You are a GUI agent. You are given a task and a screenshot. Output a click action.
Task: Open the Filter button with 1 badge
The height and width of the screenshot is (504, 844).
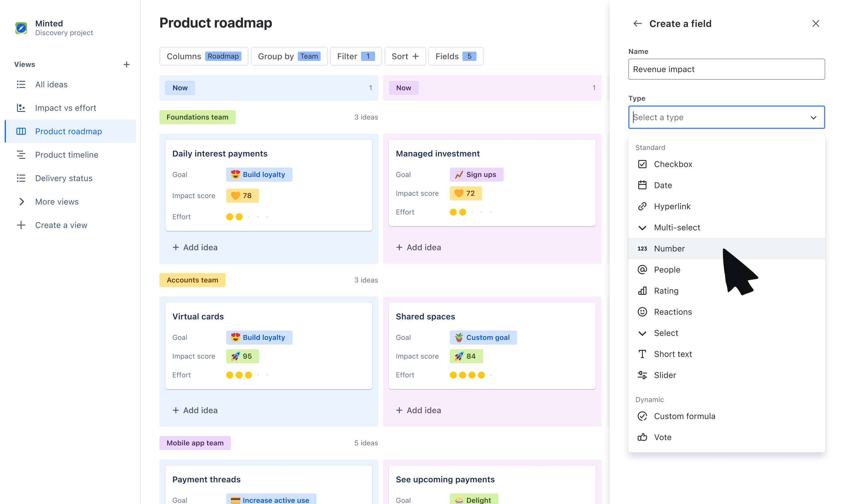pos(355,56)
